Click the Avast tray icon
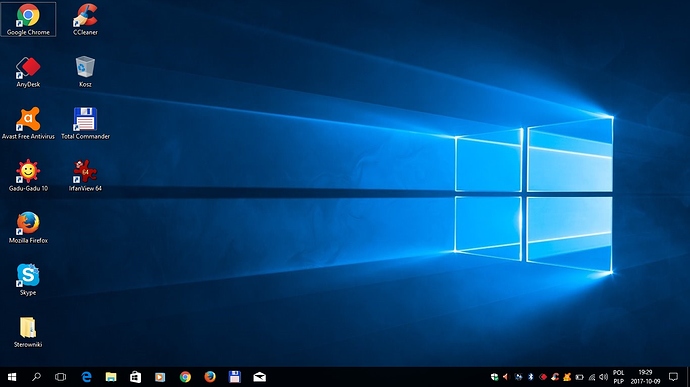The image size is (690, 387). coord(567,377)
